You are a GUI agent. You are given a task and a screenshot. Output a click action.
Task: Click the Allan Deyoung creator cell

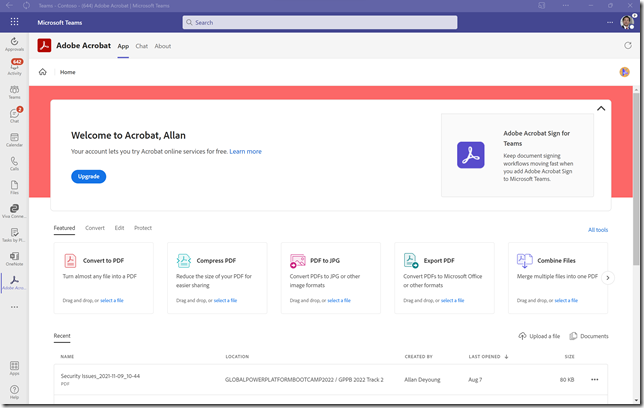pyautogui.click(x=422, y=380)
